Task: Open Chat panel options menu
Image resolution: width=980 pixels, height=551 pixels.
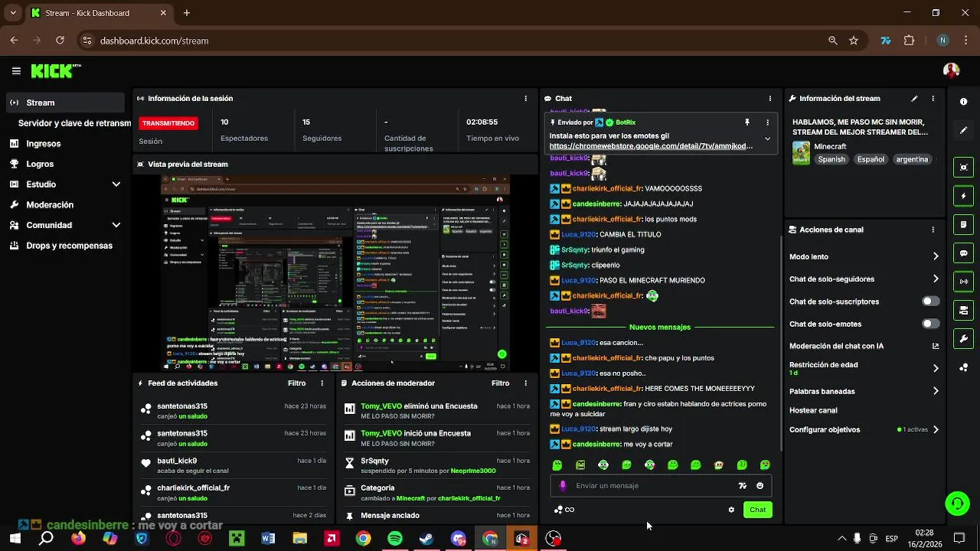Action: (x=769, y=99)
